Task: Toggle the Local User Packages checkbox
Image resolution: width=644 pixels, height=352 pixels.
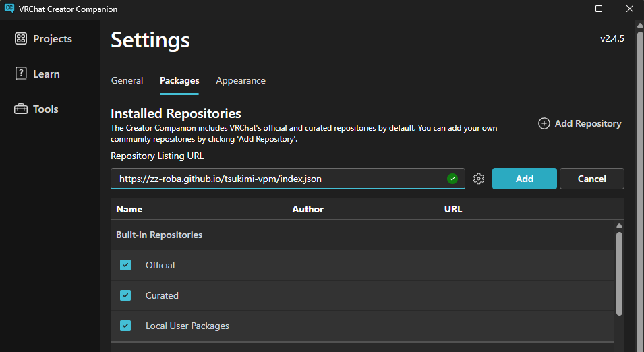Action: 125,326
